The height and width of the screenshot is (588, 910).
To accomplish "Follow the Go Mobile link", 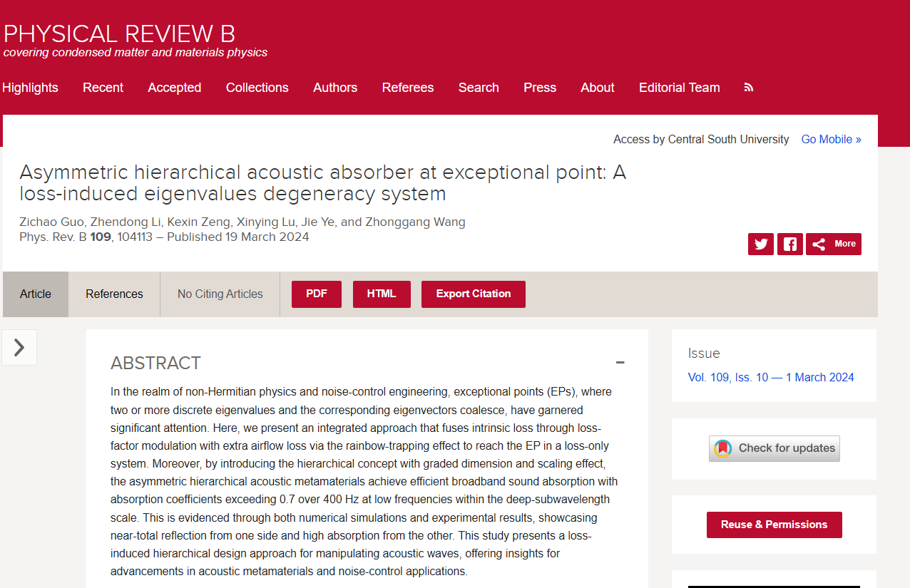I will click(831, 140).
